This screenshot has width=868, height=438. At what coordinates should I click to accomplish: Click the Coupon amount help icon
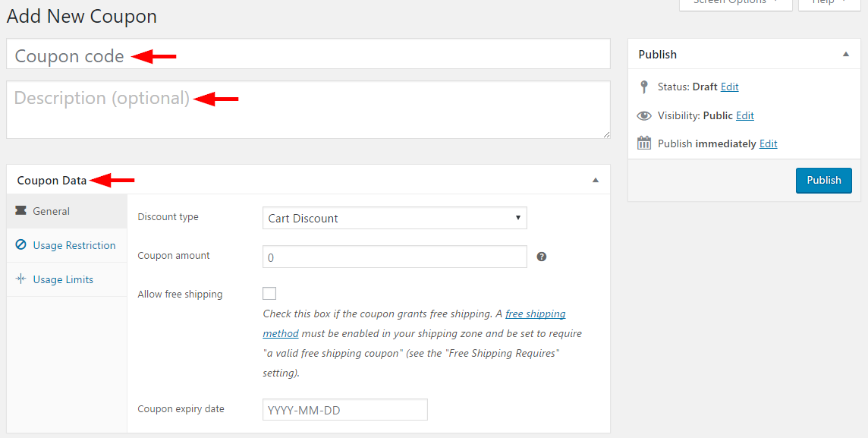coord(542,257)
